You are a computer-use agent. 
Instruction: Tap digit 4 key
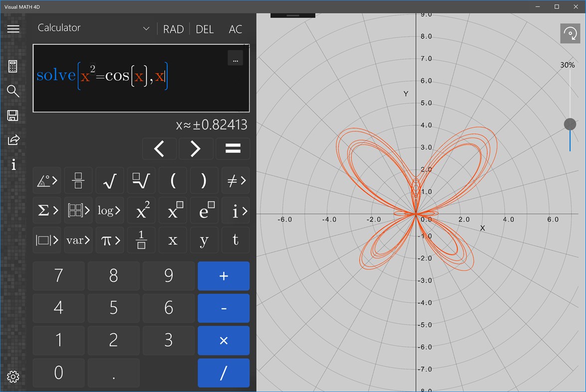click(58, 308)
